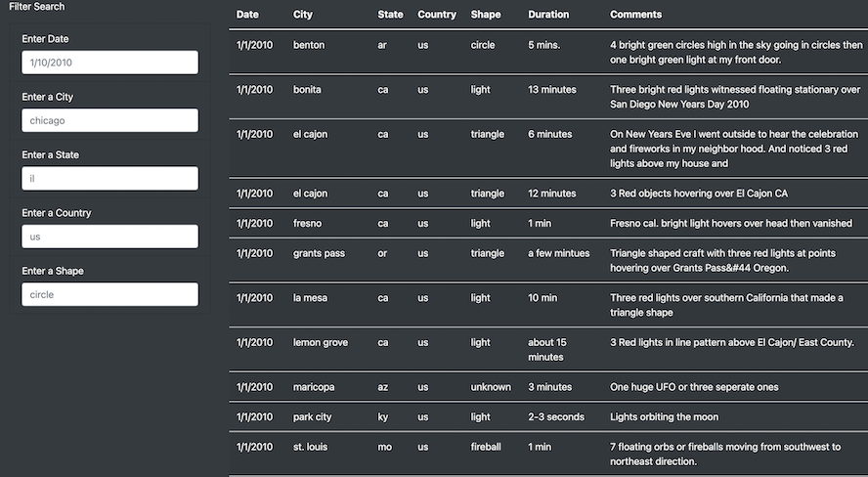The image size is (868, 477).
Task: Click the '5 mins.' duration cell
Action: pos(544,45)
